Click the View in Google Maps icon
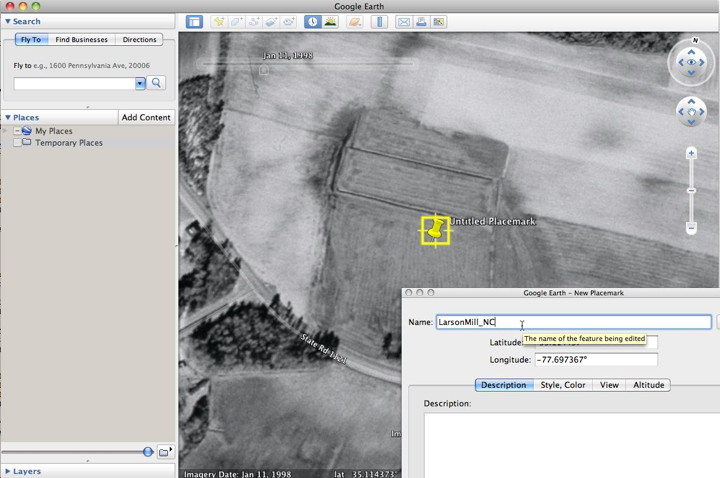The width and height of the screenshot is (720, 478). pos(439,21)
